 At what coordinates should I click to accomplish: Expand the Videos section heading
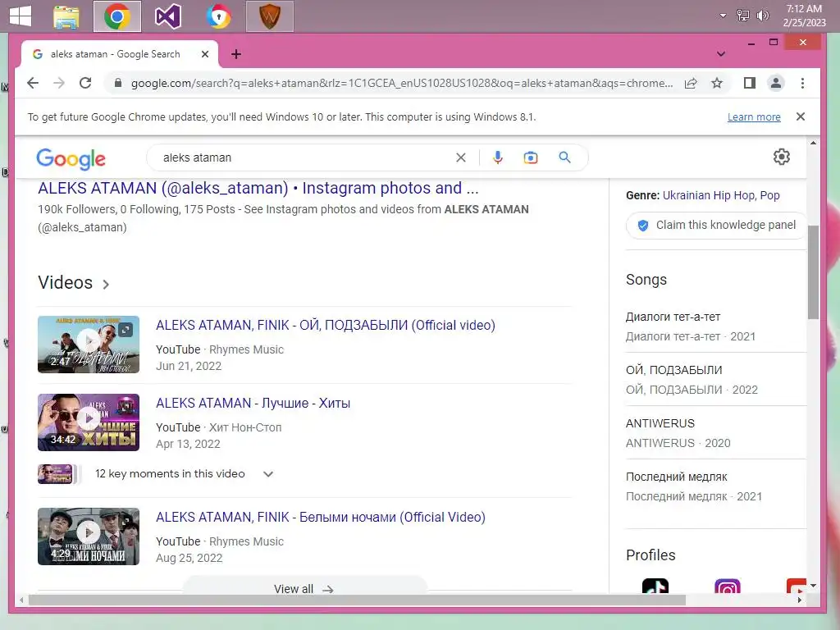74,283
